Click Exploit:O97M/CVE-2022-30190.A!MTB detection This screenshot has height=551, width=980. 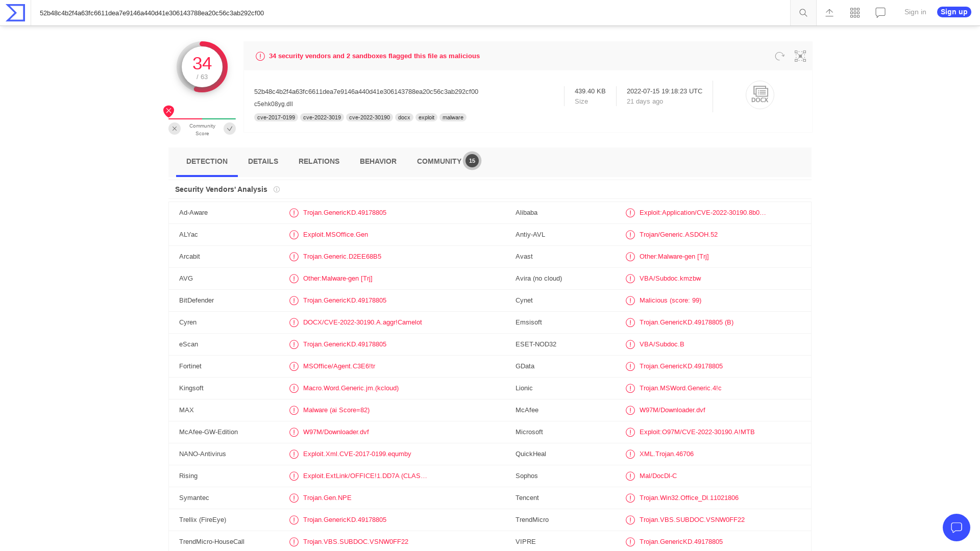(697, 432)
